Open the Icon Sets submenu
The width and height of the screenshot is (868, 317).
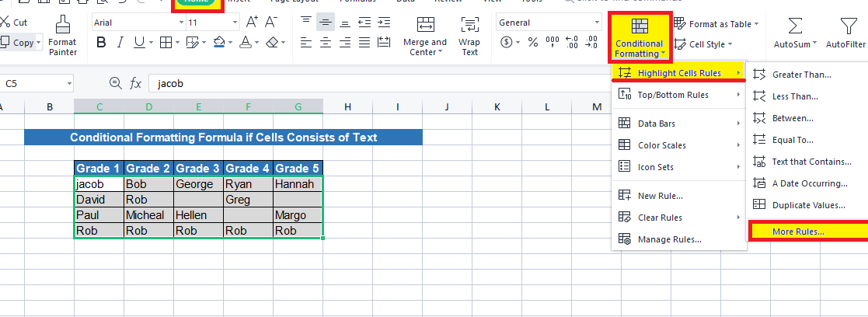679,166
